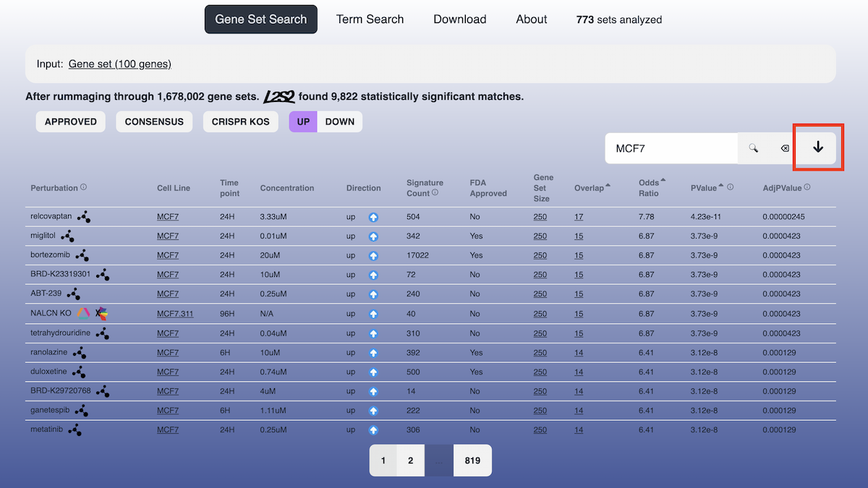Sort by Overlap column arrow
868x488 pixels.
(608, 186)
